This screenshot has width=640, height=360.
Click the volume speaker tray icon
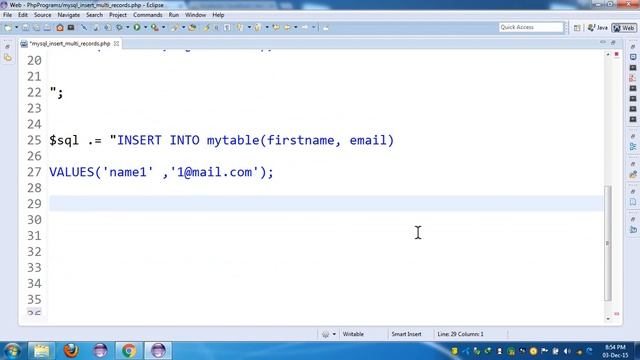pyautogui.click(x=567, y=351)
